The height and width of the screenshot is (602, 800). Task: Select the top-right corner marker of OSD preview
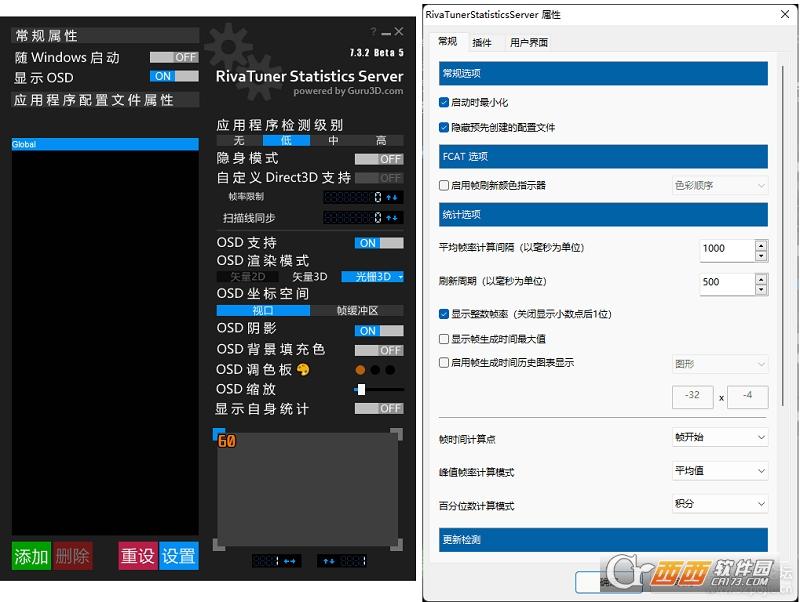pos(397,434)
